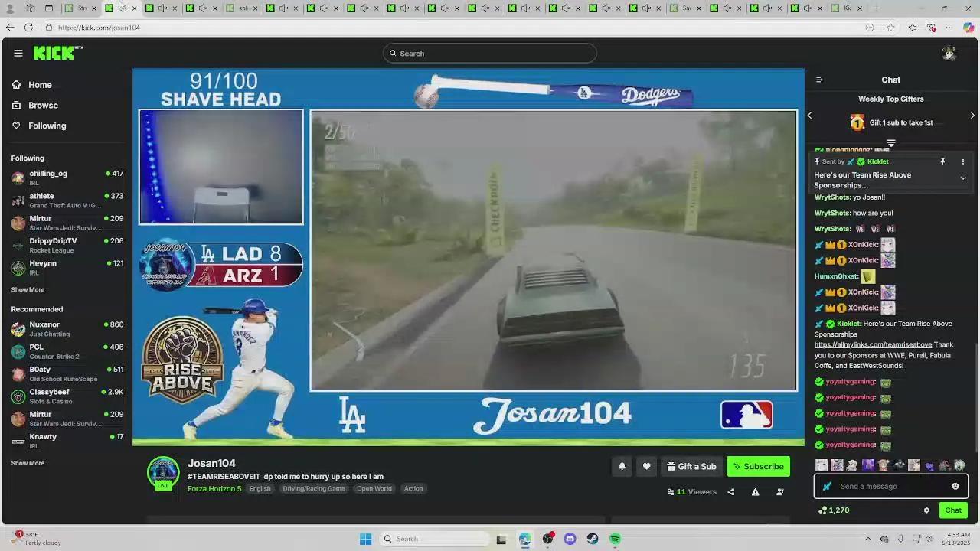Open athlete channel in Following list
980x551 pixels.
tap(67, 200)
